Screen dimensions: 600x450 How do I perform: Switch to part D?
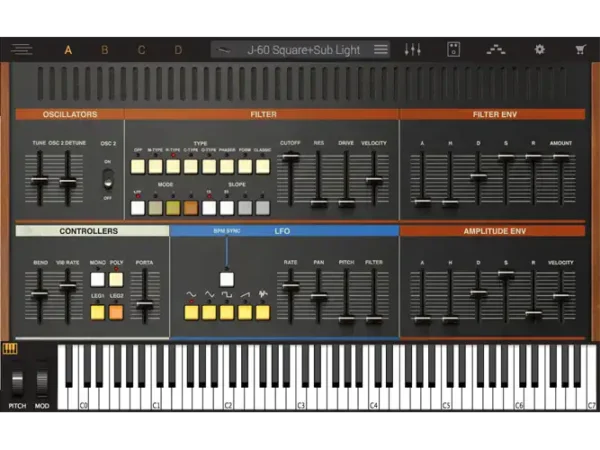[178, 50]
